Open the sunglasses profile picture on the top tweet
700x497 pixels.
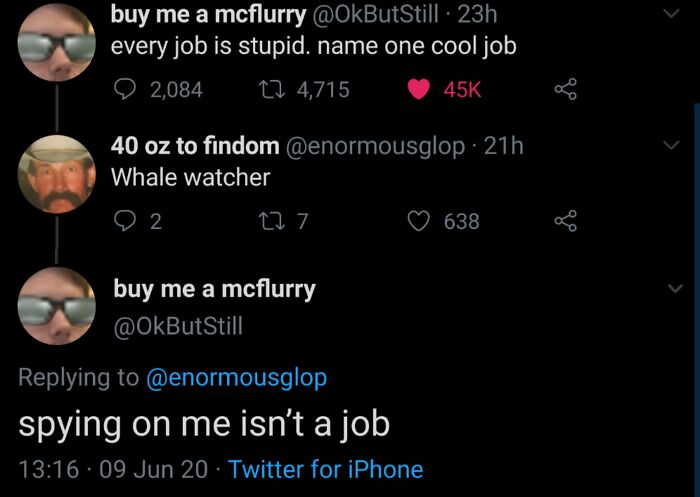tap(57, 42)
